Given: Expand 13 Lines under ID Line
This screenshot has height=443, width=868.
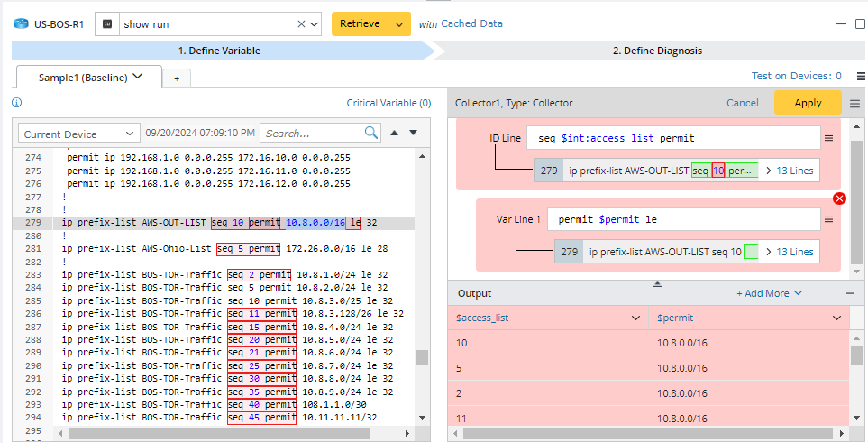Looking at the screenshot, I should point(789,171).
